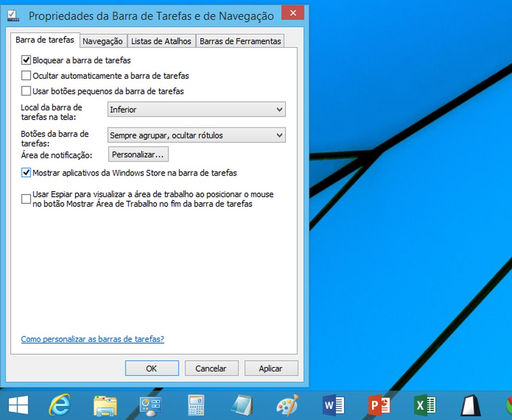Check Usar botões pequenos da barra de tarefas

pyautogui.click(x=26, y=90)
